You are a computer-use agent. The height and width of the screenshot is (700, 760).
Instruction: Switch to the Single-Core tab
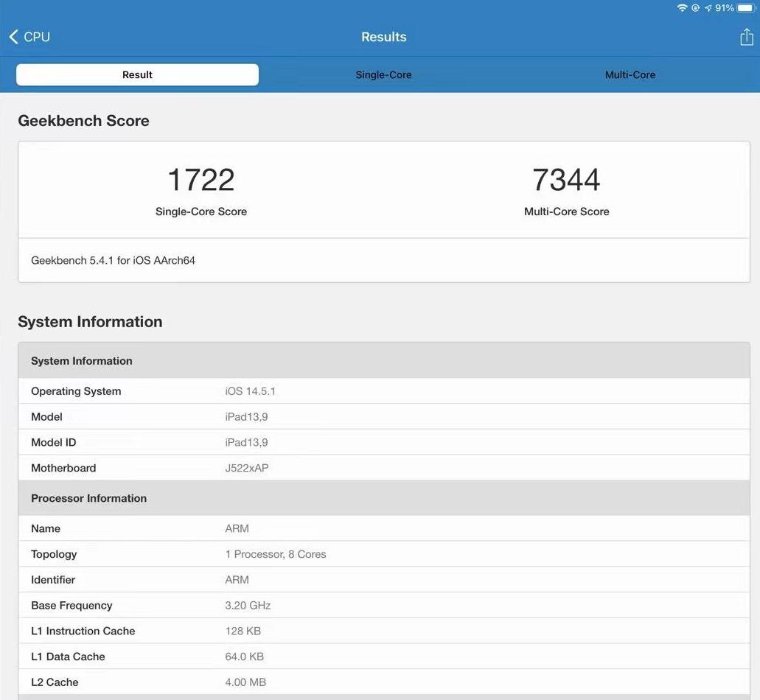click(383, 74)
